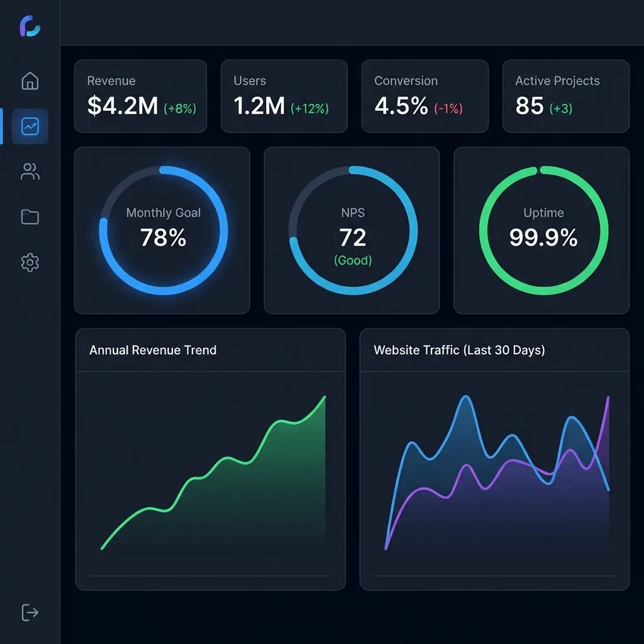
Task: Select the NPS score ring
Action: (x=352, y=230)
